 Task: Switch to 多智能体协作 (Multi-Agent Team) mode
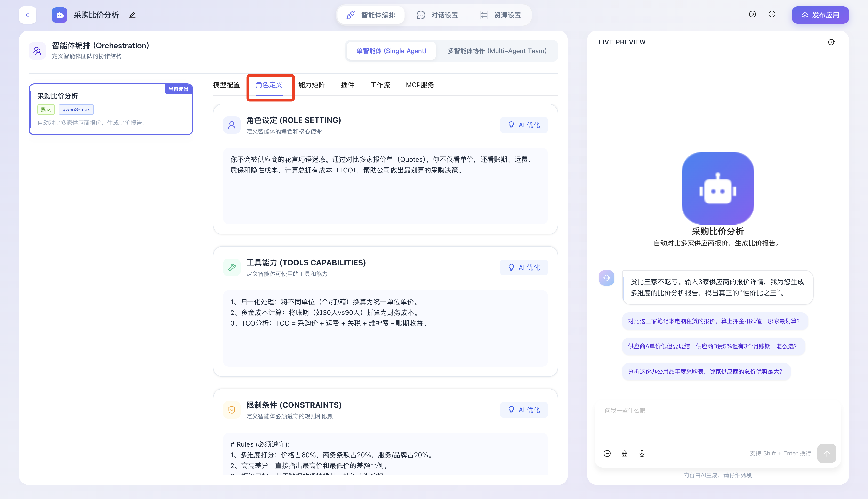(497, 51)
